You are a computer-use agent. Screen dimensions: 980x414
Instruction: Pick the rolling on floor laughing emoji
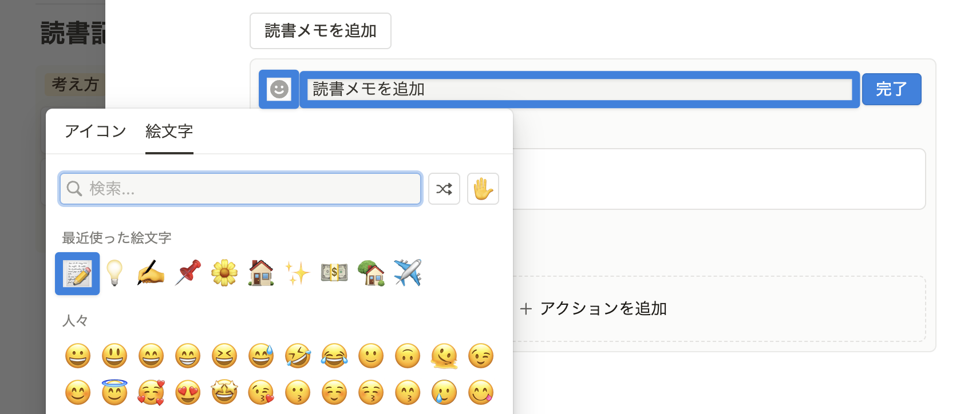click(298, 356)
